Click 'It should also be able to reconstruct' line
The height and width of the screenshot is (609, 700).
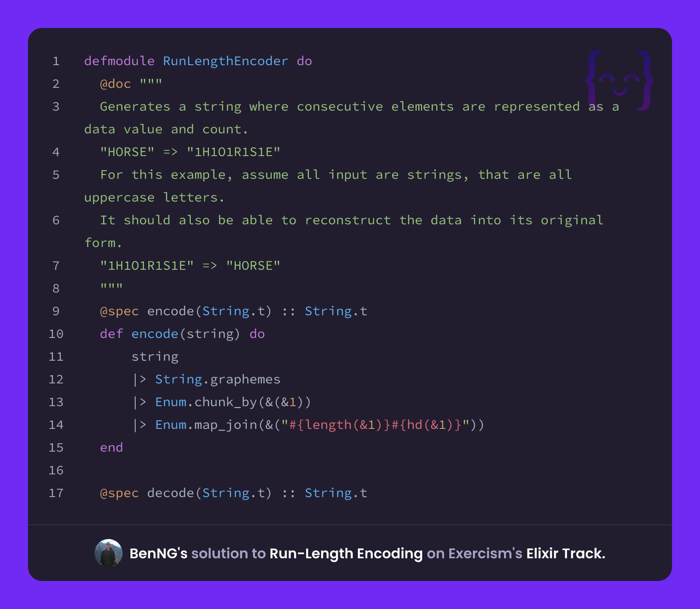pos(352,220)
